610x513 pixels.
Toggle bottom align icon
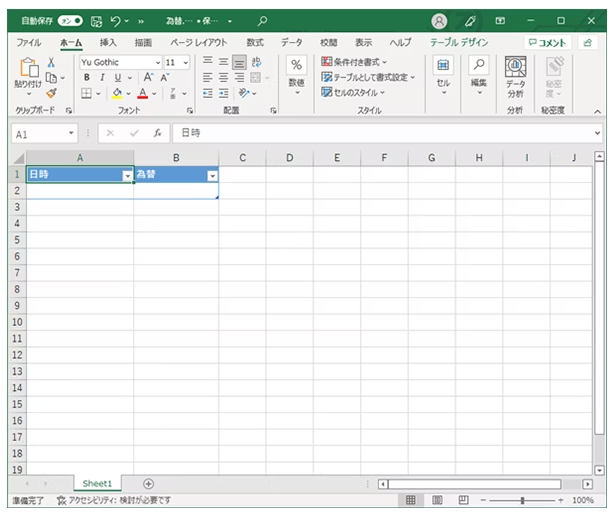tap(239, 62)
